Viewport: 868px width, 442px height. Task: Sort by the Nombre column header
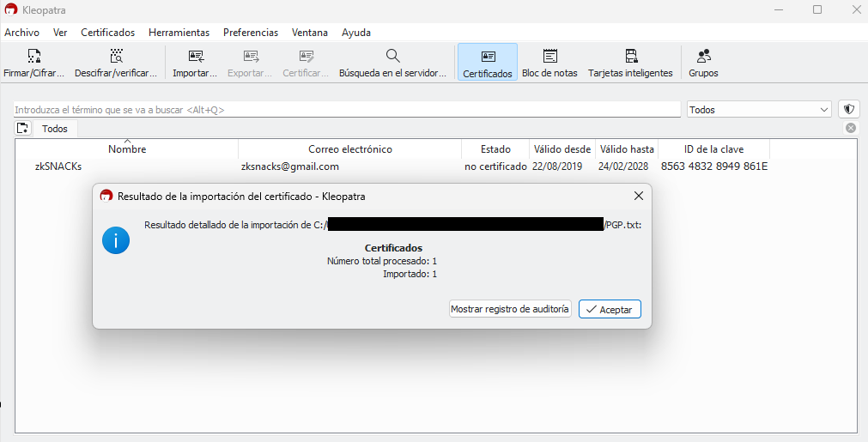pyautogui.click(x=127, y=148)
